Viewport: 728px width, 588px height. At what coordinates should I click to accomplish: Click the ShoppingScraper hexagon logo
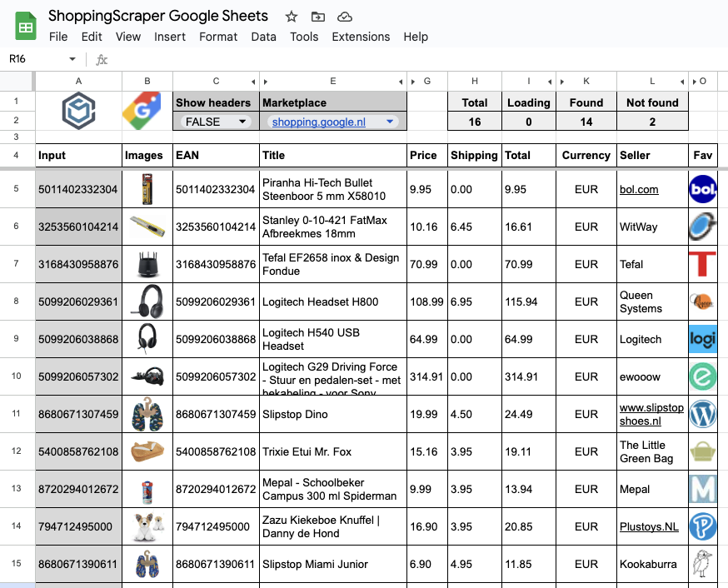[x=79, y=111]
